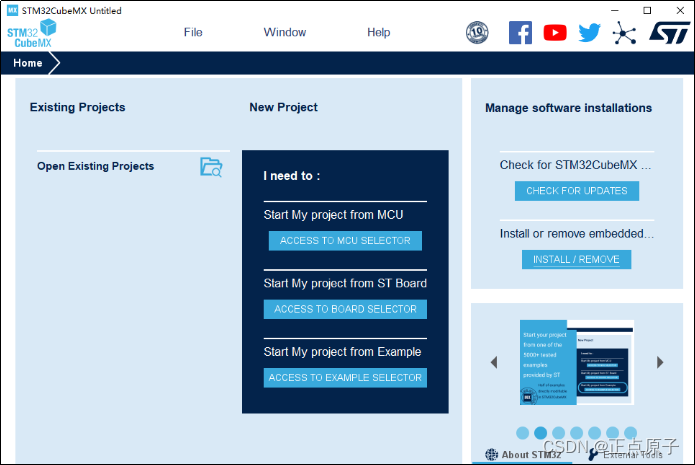Open the Help menu
The image size is (695, 465).
(379, 32)
